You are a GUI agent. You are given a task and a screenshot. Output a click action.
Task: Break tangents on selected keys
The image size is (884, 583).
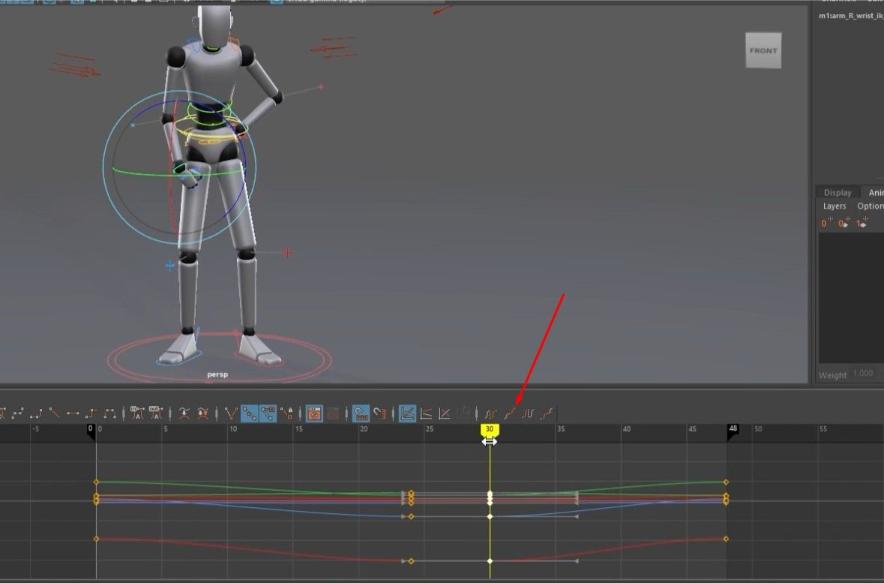(x=231, y=414)
